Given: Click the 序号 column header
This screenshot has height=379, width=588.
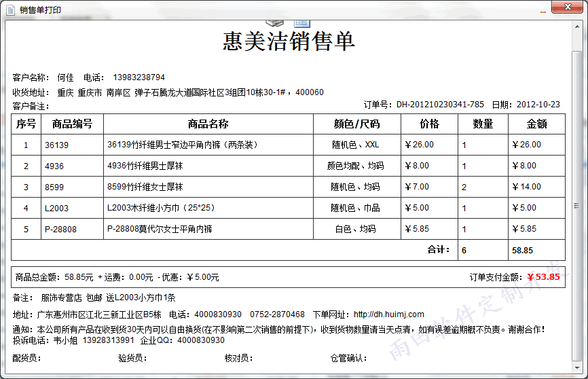Looking at the screenshot, I should 26,124.
